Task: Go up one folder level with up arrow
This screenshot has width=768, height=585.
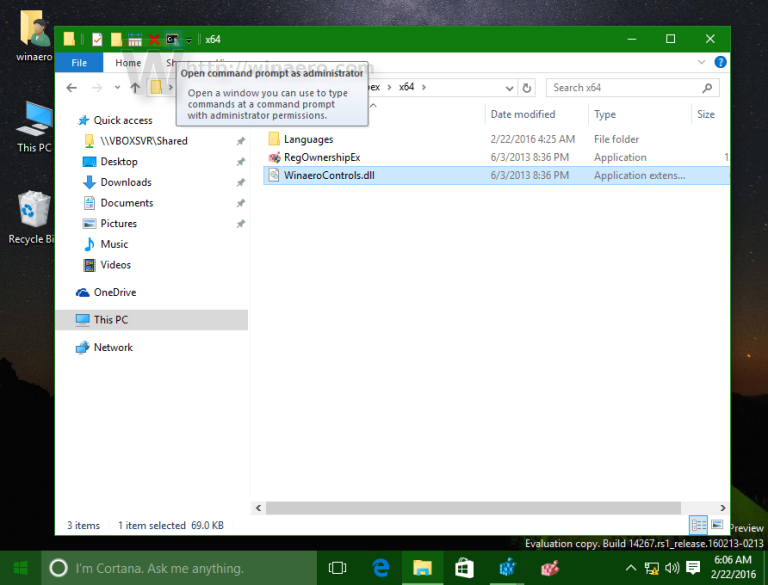Action: 135,88
